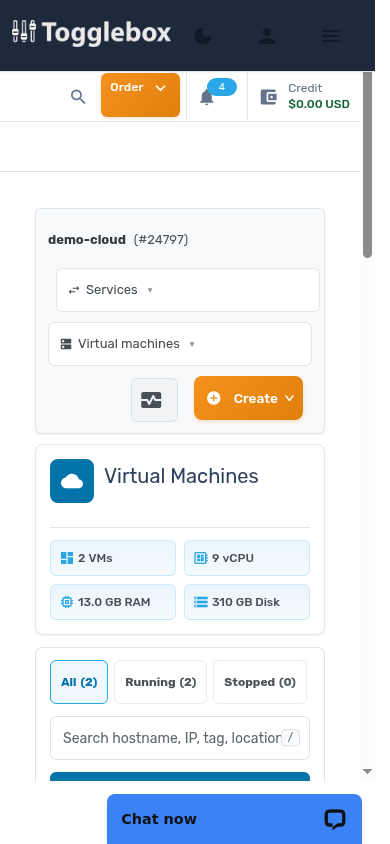Open the Order dropdown

tap(140, 95)
